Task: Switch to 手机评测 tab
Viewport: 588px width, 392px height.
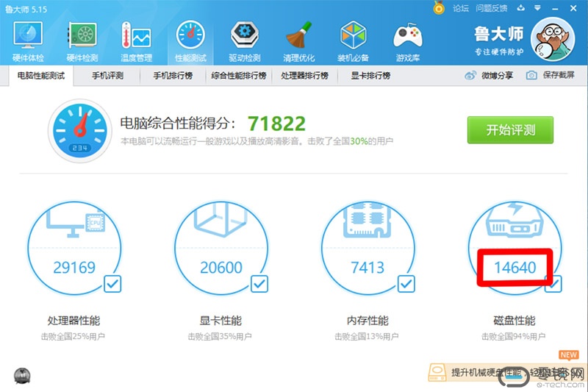Action: pos(107,76)
